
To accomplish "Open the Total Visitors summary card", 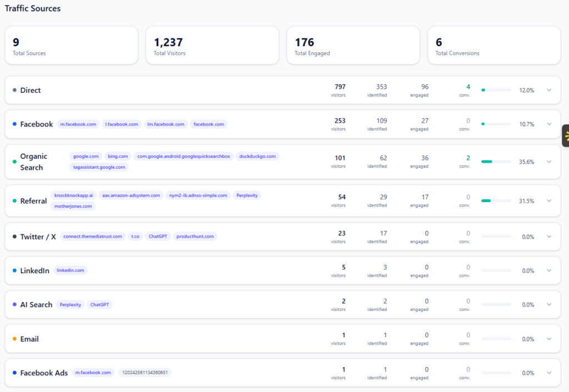I will [212, 46].
